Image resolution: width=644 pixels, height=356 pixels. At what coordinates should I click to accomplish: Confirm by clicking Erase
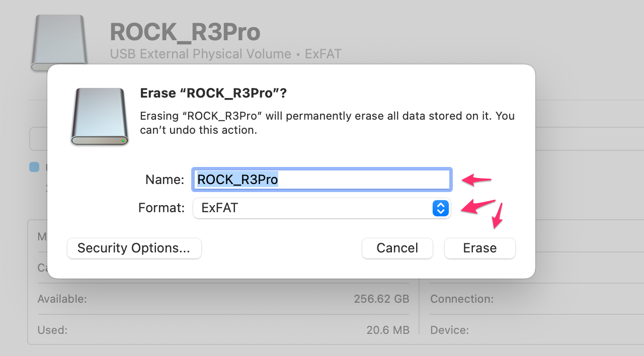[x=479, y=248]
